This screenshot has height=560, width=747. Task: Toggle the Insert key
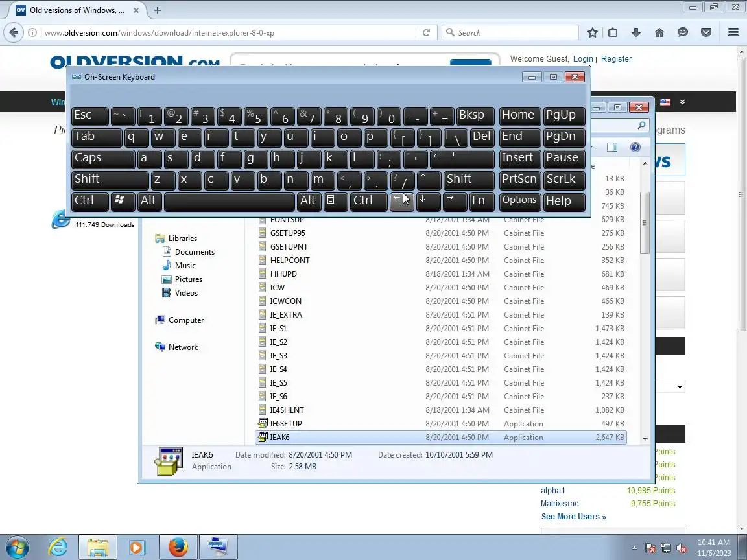pyautogui.click(x=520, y=159)
